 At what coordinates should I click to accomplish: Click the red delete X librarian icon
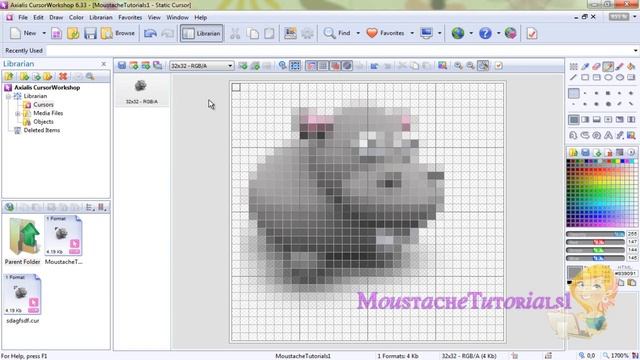pos(62,76)
